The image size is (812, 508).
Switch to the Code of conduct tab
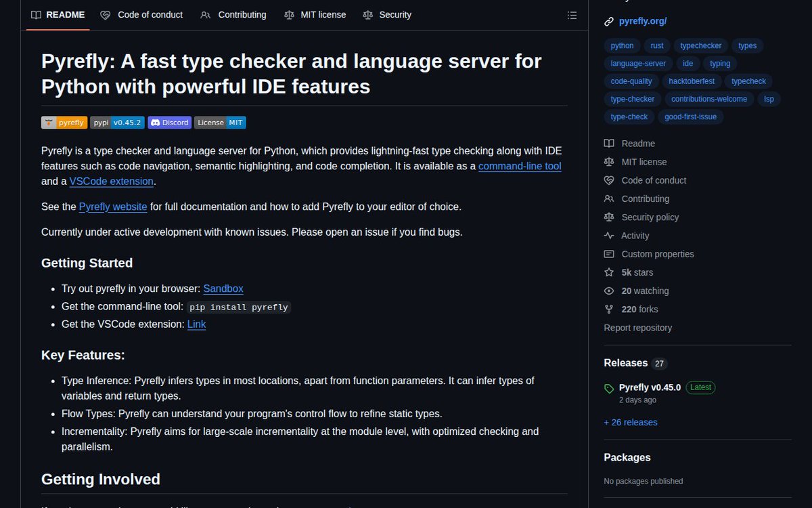(150, 15)
